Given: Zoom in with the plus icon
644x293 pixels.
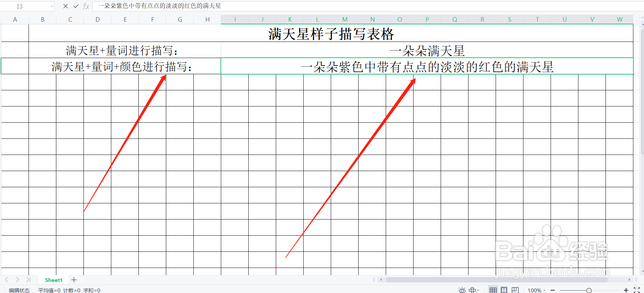Looking at the screenshot, I should [x=626, y=291].
